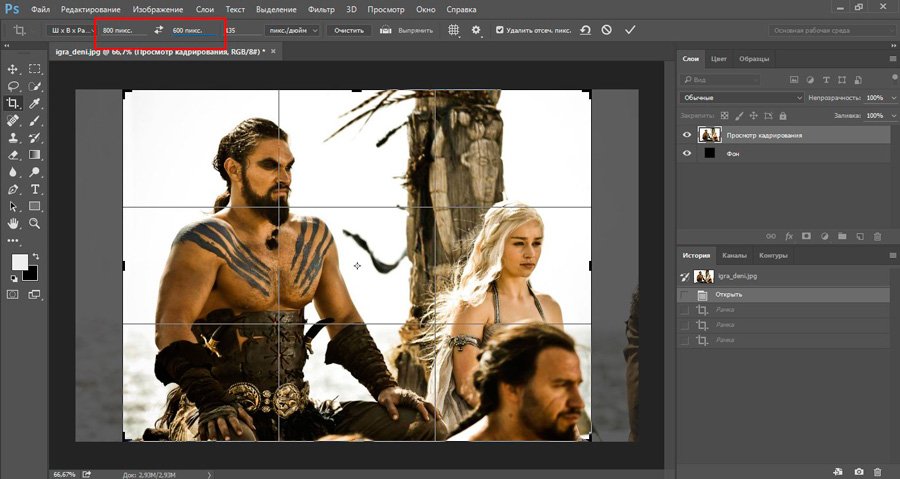Click the Очистить button

tap(349, 30)
